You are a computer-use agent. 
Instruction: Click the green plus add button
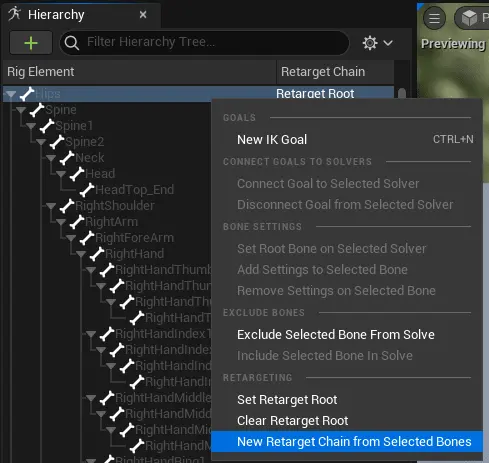[x=31, y=43]
